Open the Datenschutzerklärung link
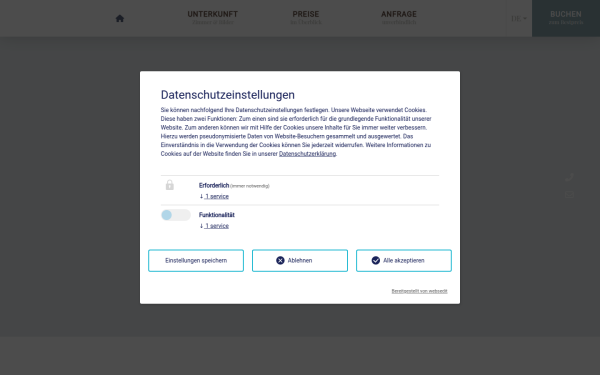The width and height of the screenshot is (600, 375). [x=307, y=154]
